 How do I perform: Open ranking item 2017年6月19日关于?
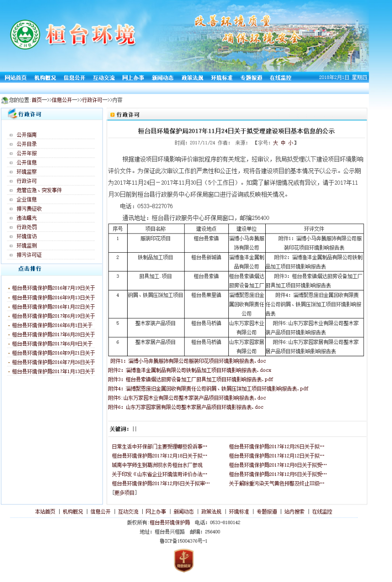tap(53, 316)
